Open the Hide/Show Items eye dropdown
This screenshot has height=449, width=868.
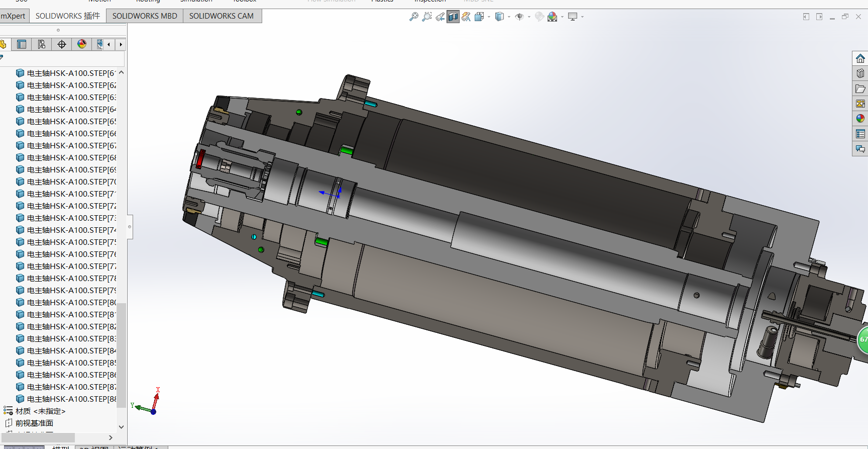click(529, 17)
